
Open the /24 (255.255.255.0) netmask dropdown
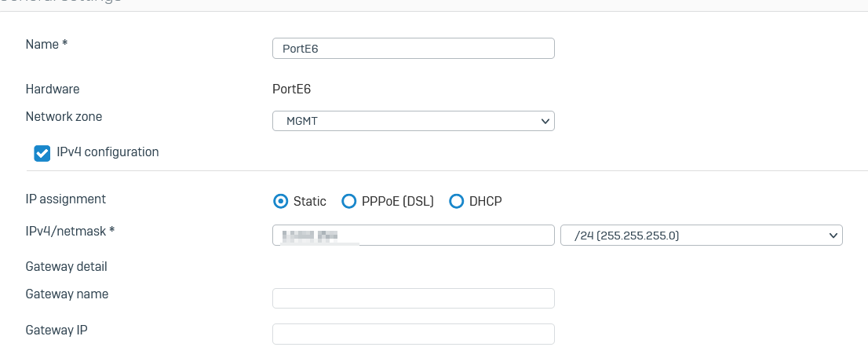click(x=702, y=235)
